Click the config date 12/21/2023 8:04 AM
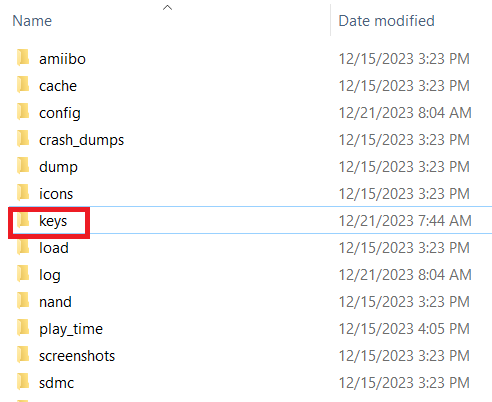492x402 pixels. point(405,113)
